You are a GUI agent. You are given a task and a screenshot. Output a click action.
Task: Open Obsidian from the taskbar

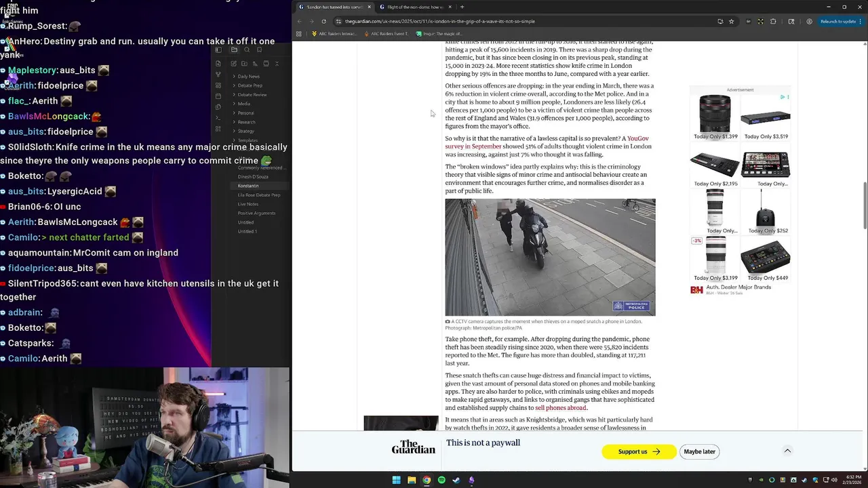[471, 480]
